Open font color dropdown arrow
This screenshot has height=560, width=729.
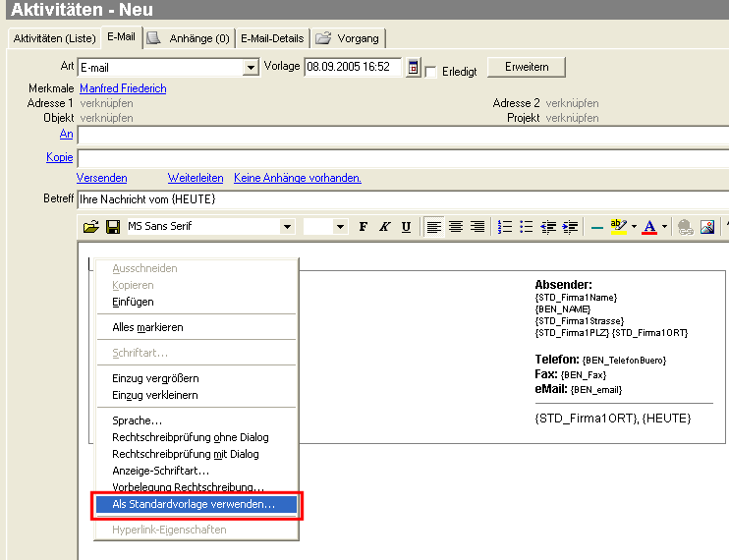point(664,227)
